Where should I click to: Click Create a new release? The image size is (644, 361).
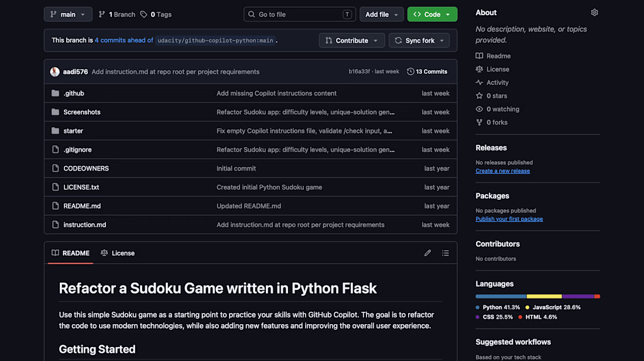click(503, 171)
